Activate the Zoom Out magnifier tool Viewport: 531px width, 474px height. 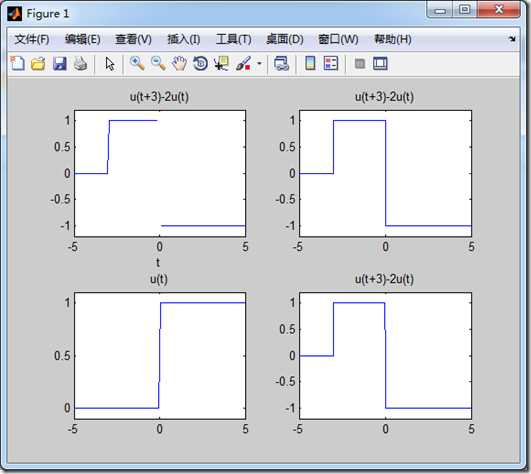click(x=158, y=63)
